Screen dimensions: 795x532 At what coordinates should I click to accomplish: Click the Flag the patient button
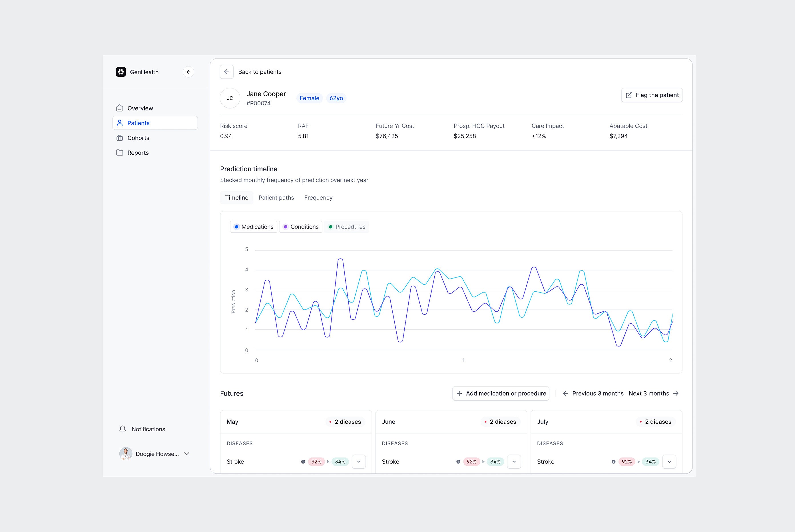click(x=652, y=95)
